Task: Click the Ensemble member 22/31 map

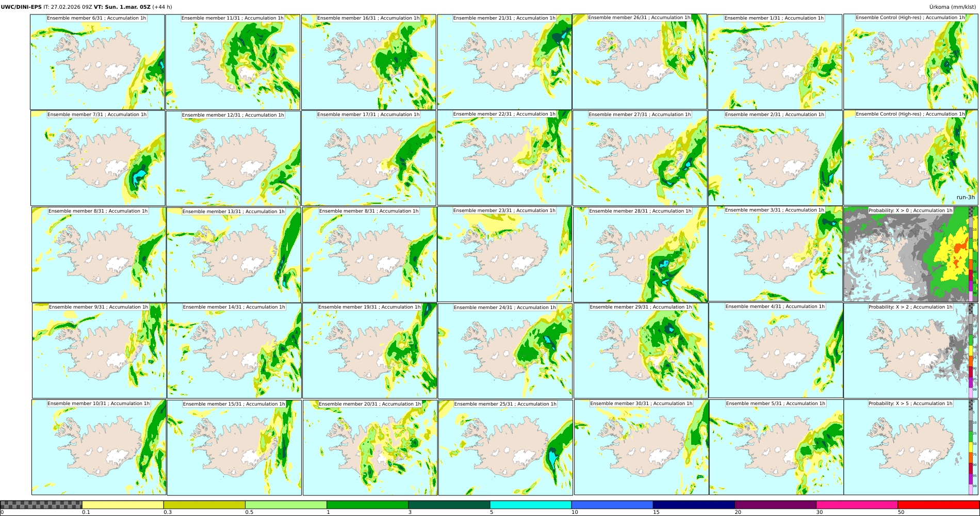Action: [504, 158]
